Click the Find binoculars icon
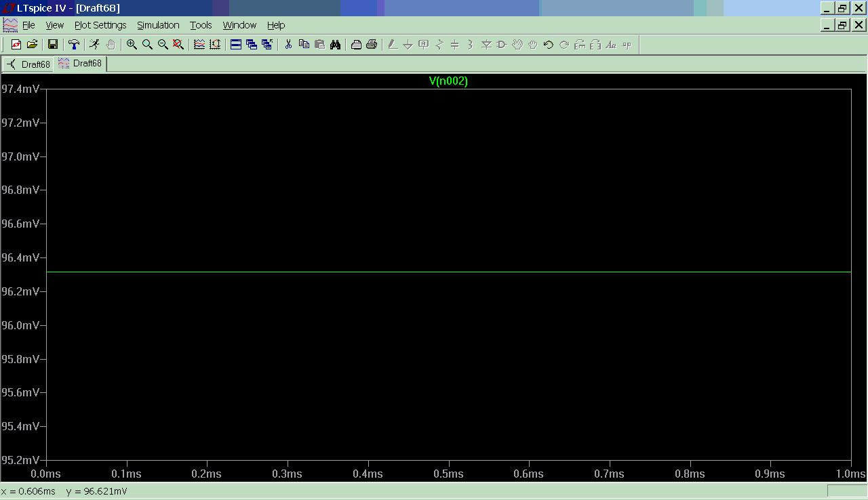The height and width of the screenshot is (500, 868). pos(335,45)
